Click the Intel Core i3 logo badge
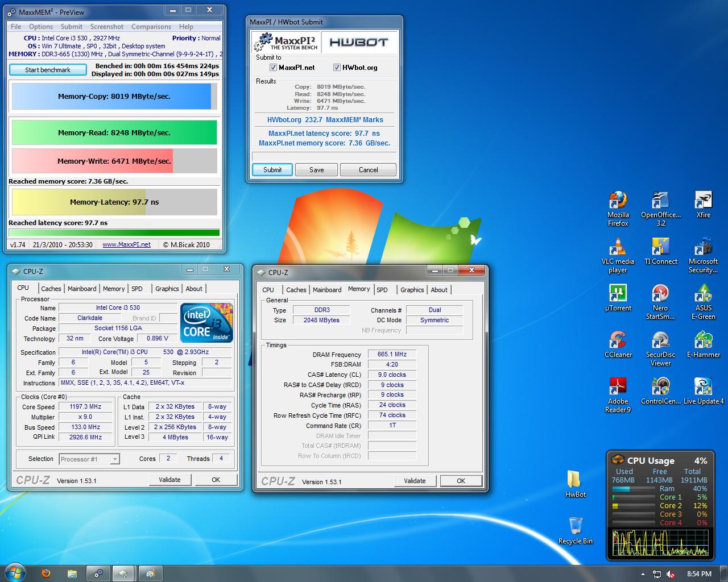 coord(206,322)
